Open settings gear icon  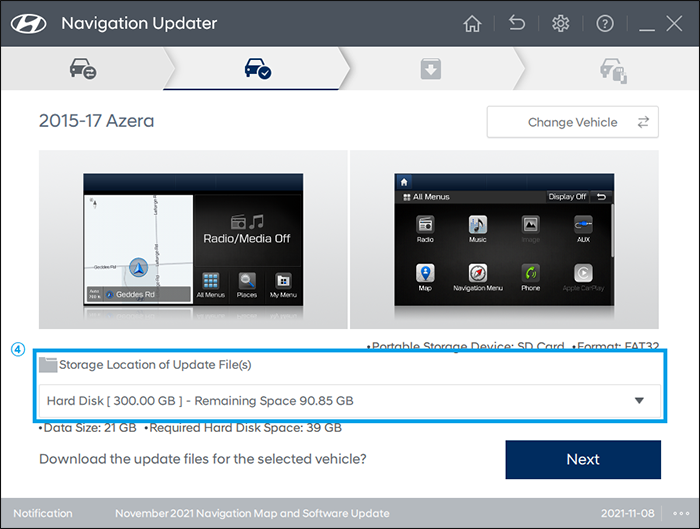[x=560, y=23]
